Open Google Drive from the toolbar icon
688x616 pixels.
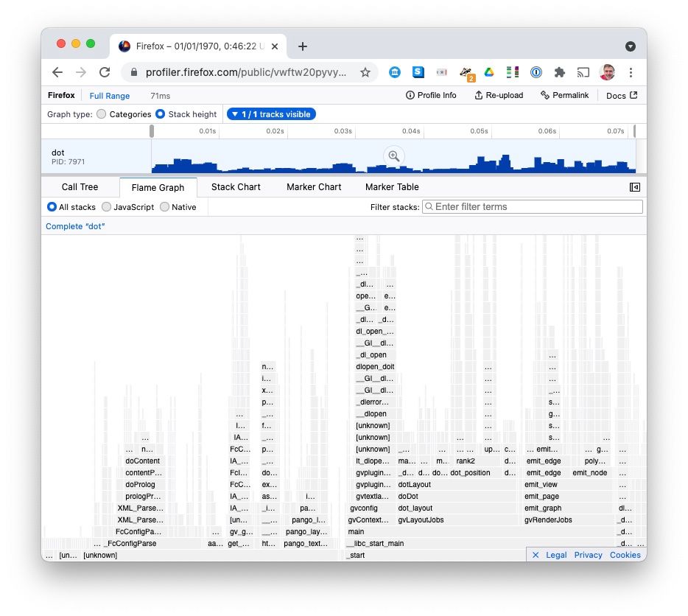(x=489, y=71)
